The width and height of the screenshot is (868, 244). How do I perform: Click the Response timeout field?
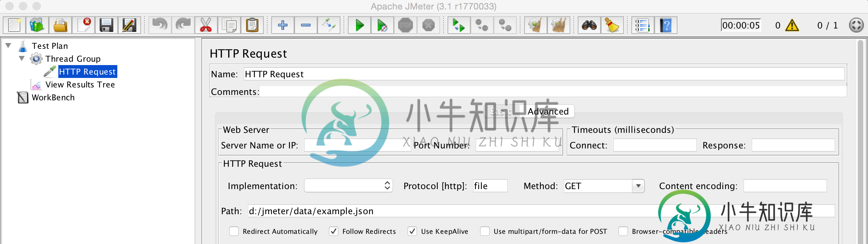(x=793, y=145)
